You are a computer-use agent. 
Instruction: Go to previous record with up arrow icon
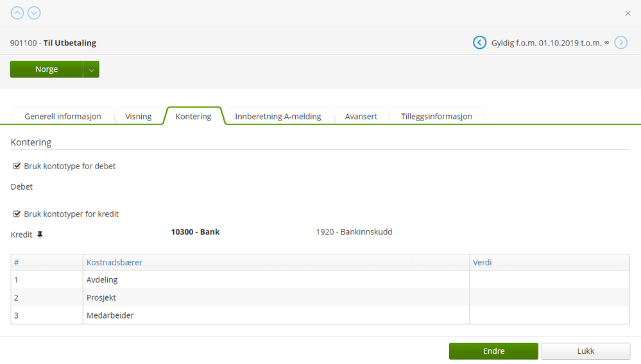click(17, 13)
